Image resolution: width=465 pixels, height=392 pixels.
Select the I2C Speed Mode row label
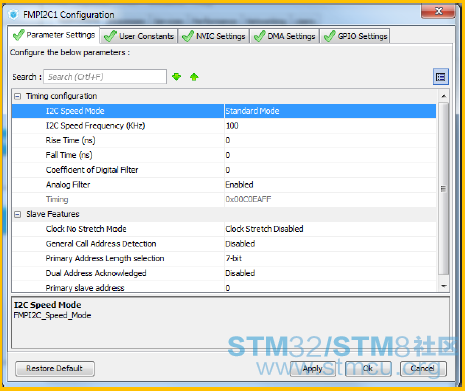click(x=75, y=111)
